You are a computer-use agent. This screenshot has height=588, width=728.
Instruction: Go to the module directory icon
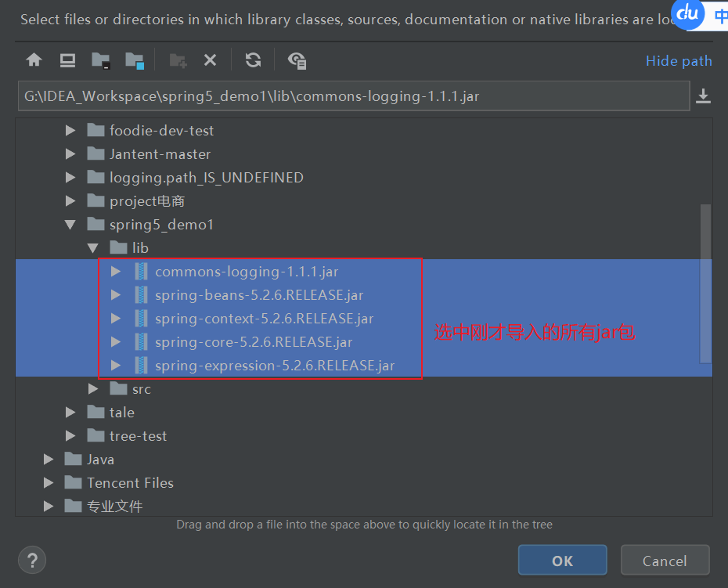[x=135, y=60]
